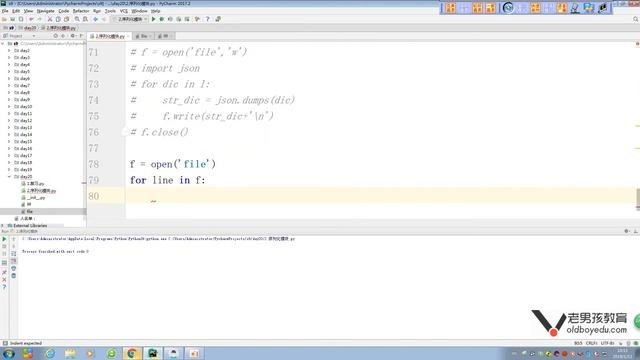Expand the day10 folder

(9, 107)
